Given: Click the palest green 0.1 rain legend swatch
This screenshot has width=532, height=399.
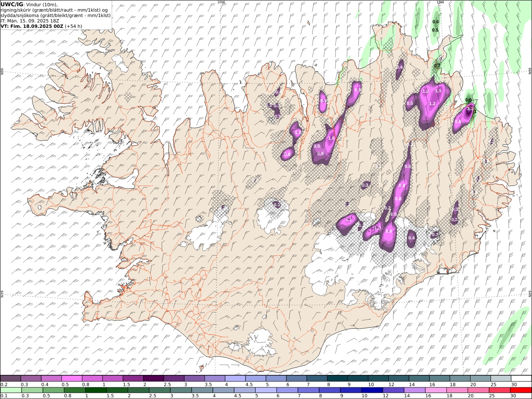Looking at the screenshot, I should click(11, 390).
